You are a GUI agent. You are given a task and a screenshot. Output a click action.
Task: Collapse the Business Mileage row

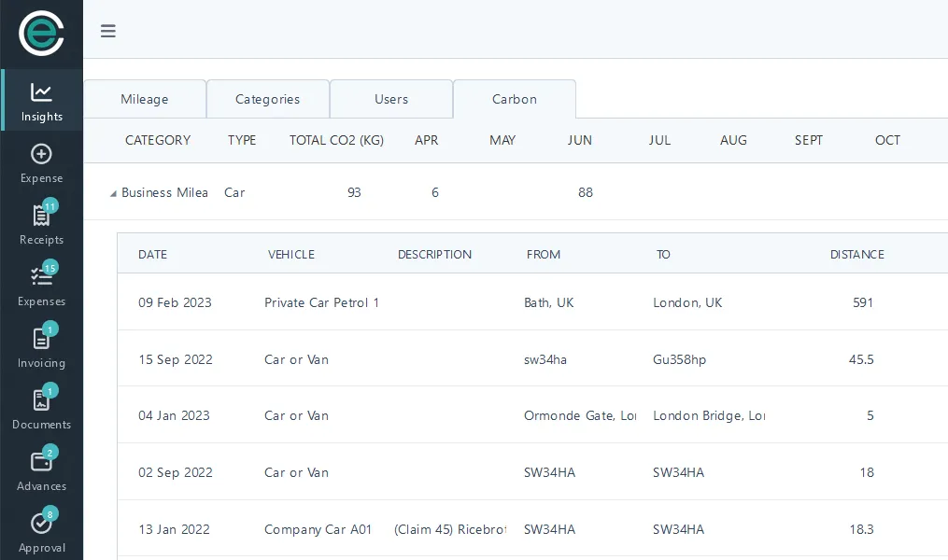[113, 193]
